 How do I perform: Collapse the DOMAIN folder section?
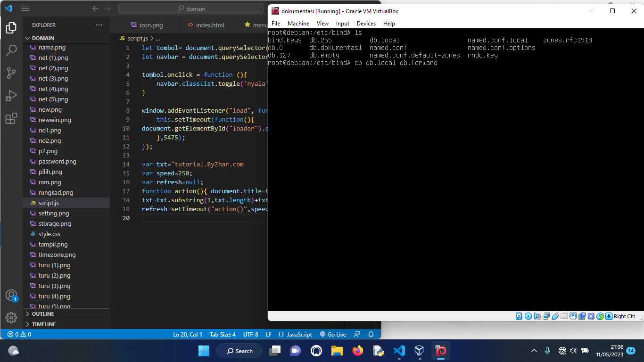[x=66, y=38]
